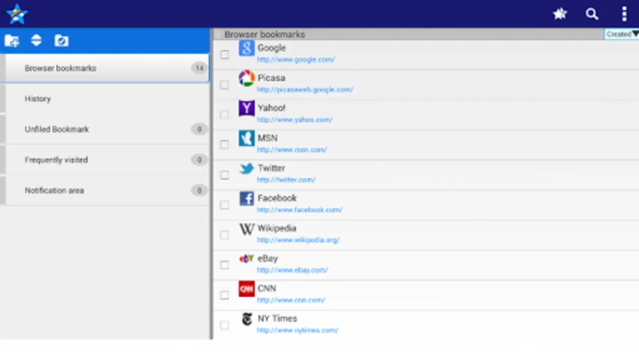Select the "Yahoo!" bookmark title
Viewport: 639px width, 364px height.
pos(271,108)
